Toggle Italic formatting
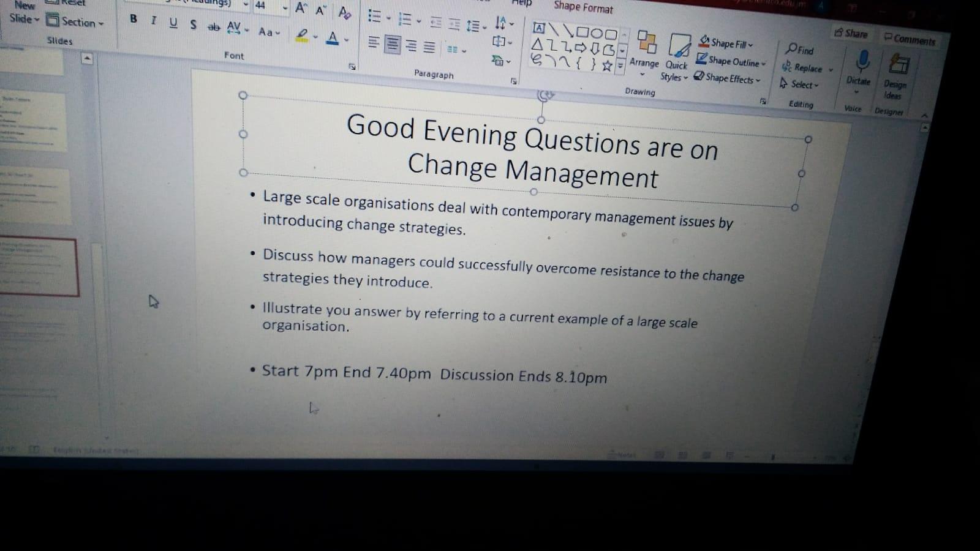 click(153, 21)
